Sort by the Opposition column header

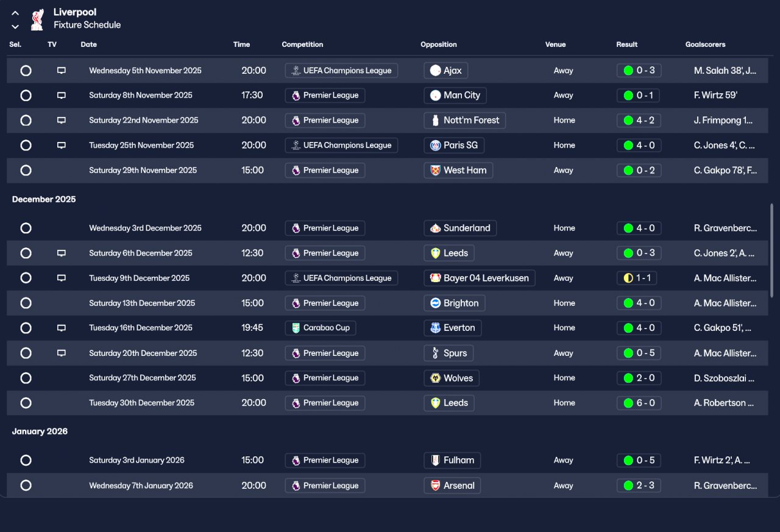point(439,44)
